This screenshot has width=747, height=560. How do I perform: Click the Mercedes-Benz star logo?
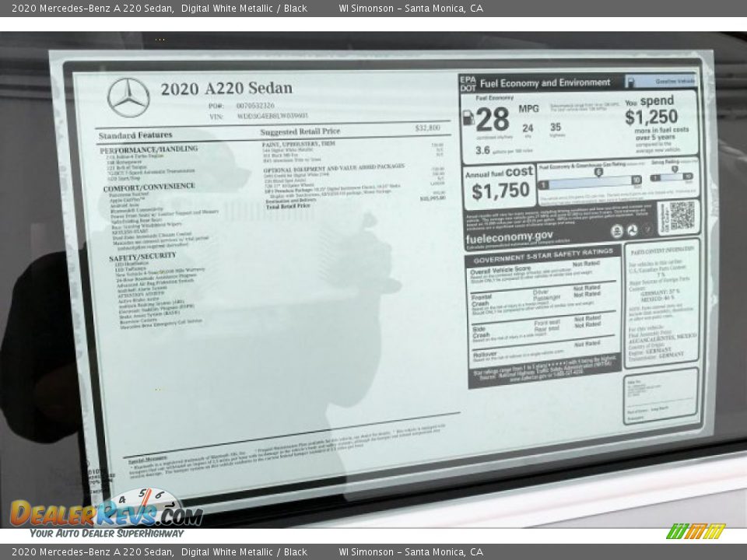127,96
